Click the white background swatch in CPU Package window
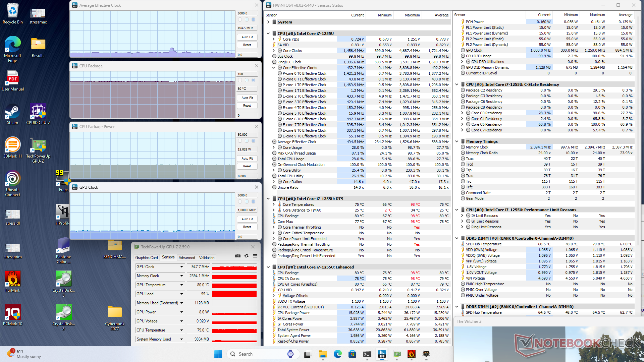Image resolution: width=644 pixels, height=362 pixels. coord(240,80)
